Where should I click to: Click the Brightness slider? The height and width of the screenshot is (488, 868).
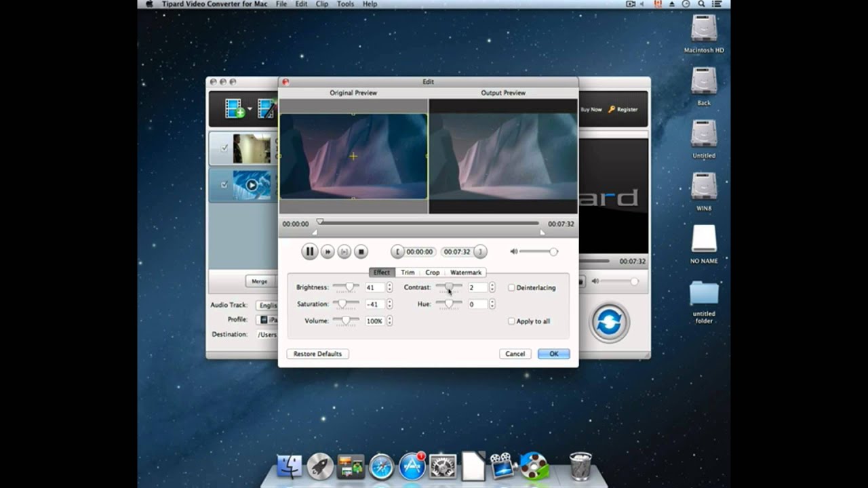[x=346, y=287]
